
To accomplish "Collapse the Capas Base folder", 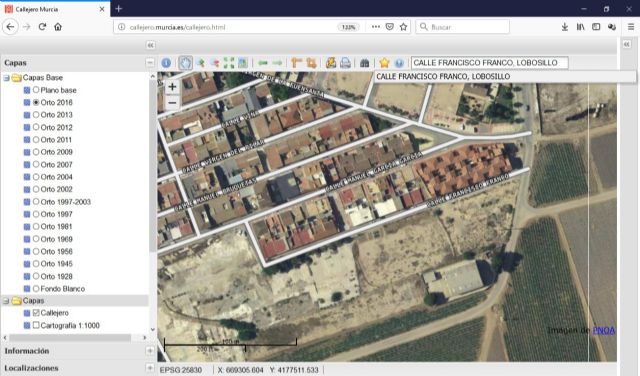I will (x=7, y=78).
